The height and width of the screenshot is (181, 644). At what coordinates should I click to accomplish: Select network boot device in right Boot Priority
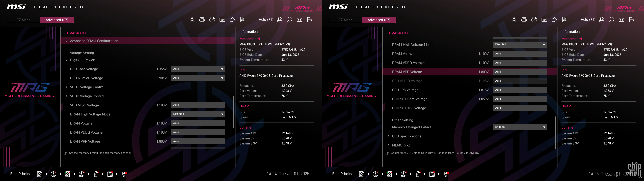tap(446, 174)
